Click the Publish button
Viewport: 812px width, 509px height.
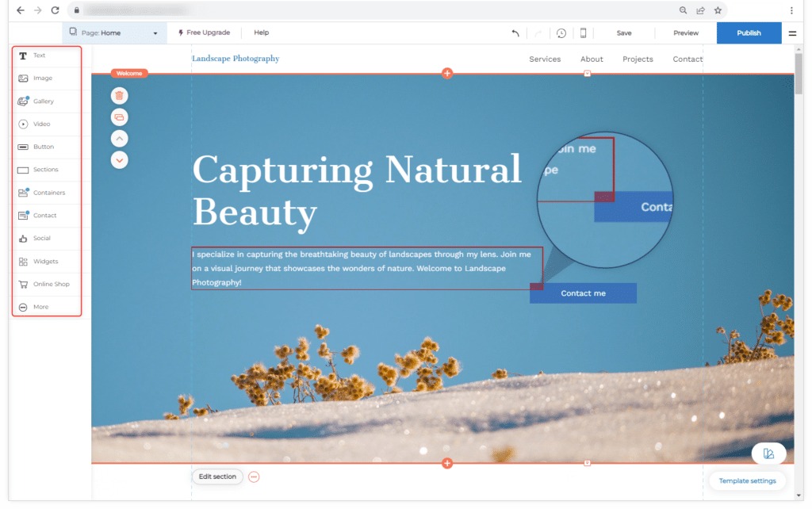click(749, 33)
